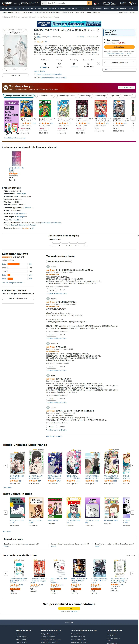This screenshot has width=139, height=644.
Task: Click previous arrow in Best Sellers in Kindle Store
Action: click(x=5, y=573)
